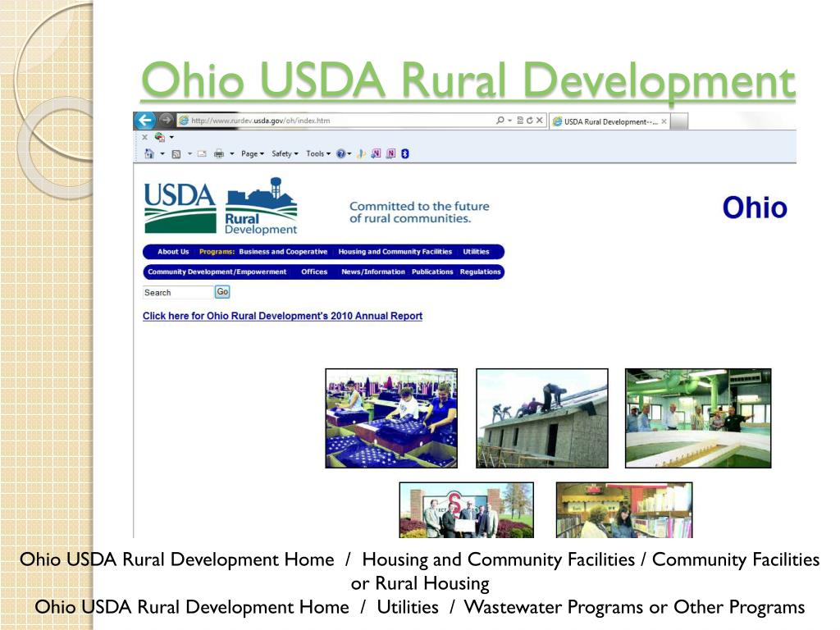Expand the dropdown next to Home icon

(x=162, y=154)
